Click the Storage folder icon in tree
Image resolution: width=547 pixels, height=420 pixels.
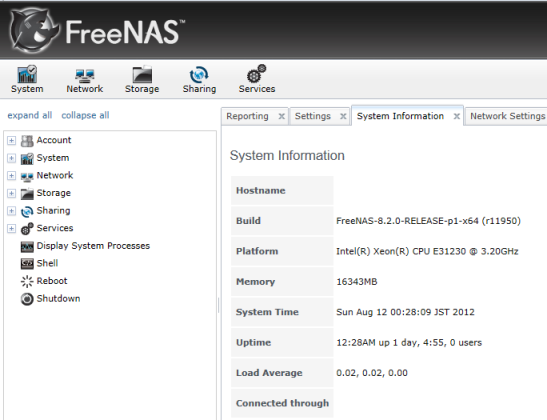[x=27, y=194]
